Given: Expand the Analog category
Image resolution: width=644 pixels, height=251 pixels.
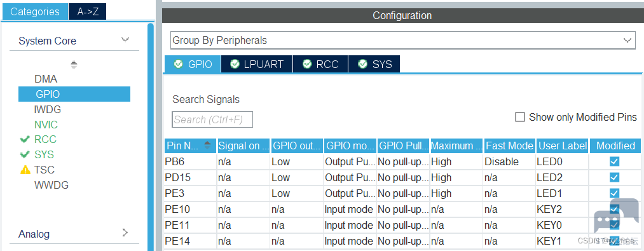Looking at the screenshot, I should click(125, 233).
